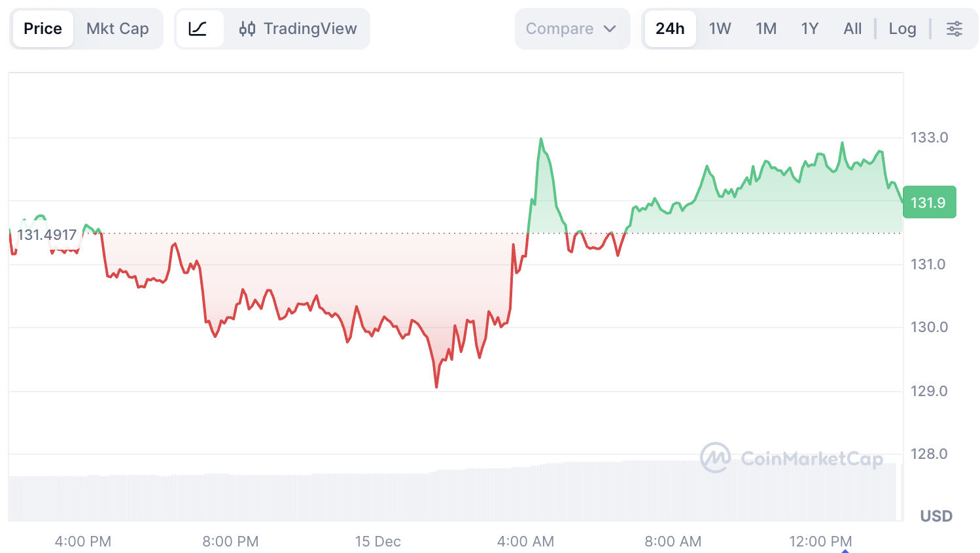The height and width of the screenshot is (553, 980).
Task: Switch chart to Price view
Action: tap(43, 29)
